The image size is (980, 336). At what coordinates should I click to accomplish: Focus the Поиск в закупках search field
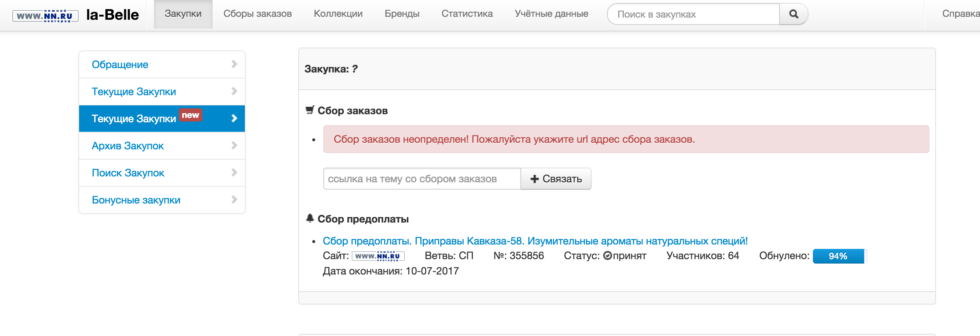pos(693,14)
